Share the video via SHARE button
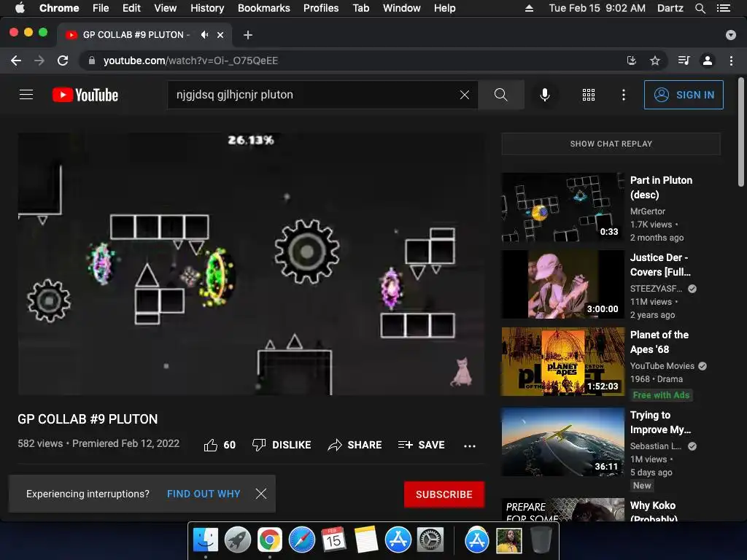The image size is (747, 560). pos(355,445)
